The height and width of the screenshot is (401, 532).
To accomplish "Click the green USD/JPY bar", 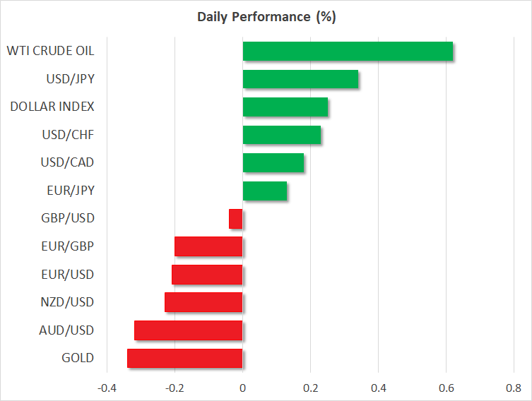I will (x=300, y=79).
